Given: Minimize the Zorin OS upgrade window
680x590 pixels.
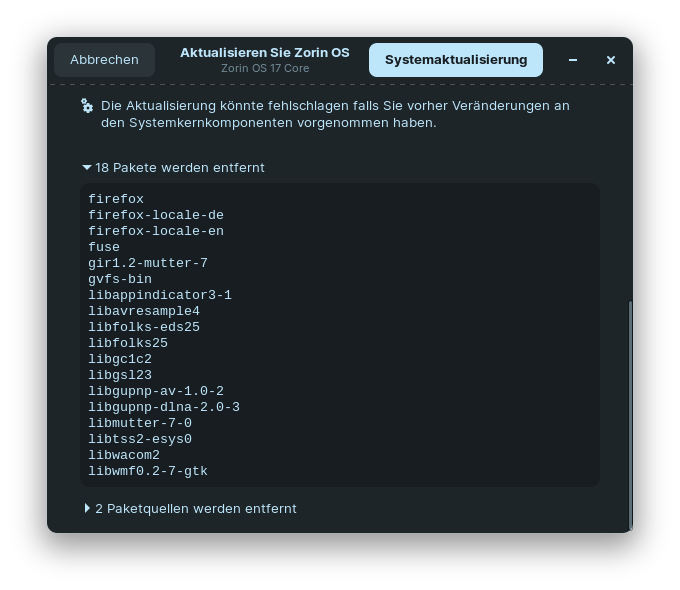Looking at the screenshot, I should click(x=573, y=60).
